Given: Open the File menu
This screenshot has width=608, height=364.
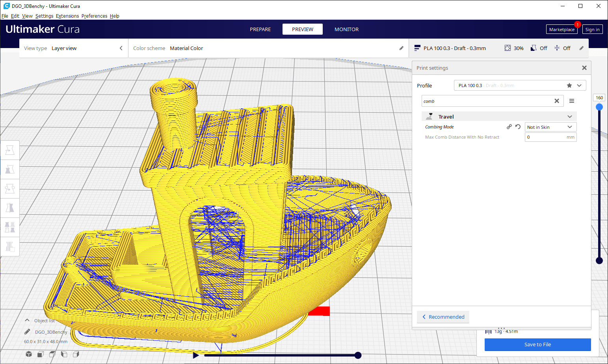Looking at the screenshot, I should [x=5, y=16].
